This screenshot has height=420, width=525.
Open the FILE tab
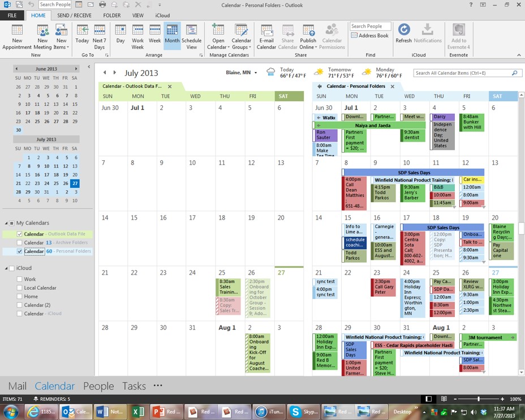pos(12,15)
